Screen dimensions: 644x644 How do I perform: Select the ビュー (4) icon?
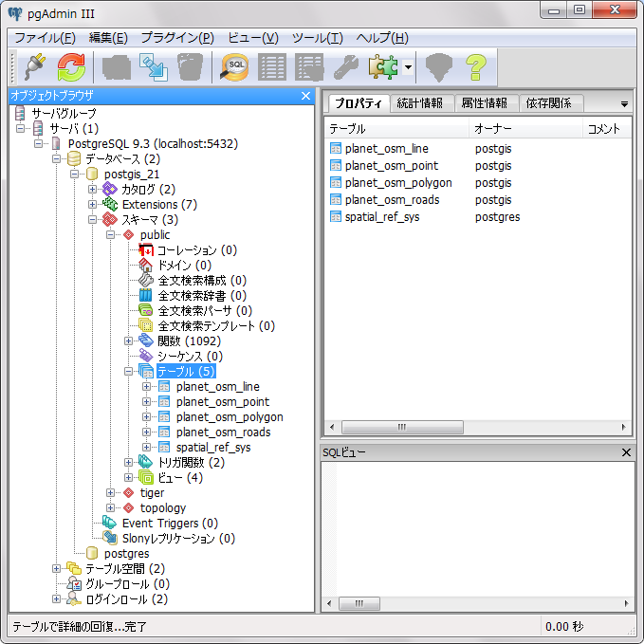(x=146, y=478)
